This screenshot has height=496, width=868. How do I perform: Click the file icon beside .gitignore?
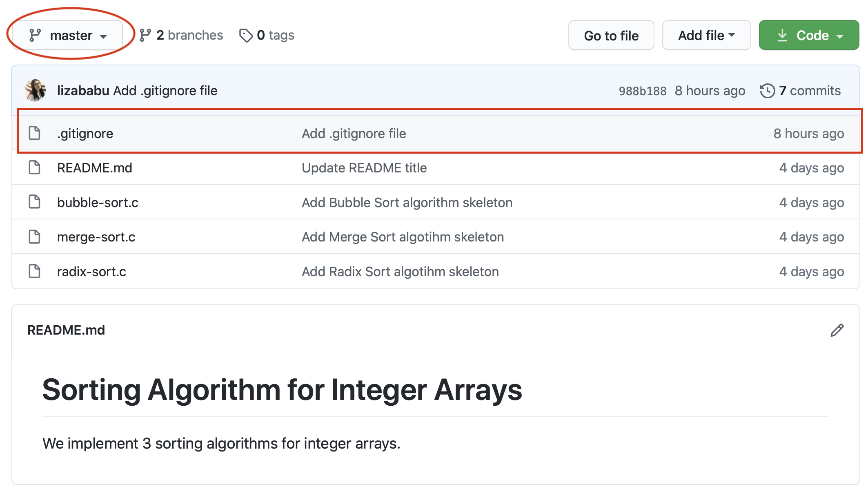click(35, 133)
